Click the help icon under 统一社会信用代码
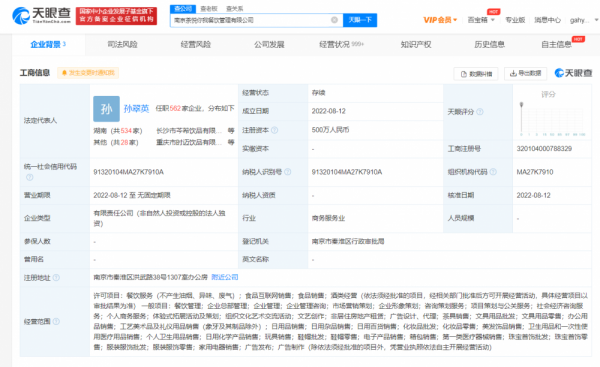This screenshot has height=367, width=600. point(29,177)
